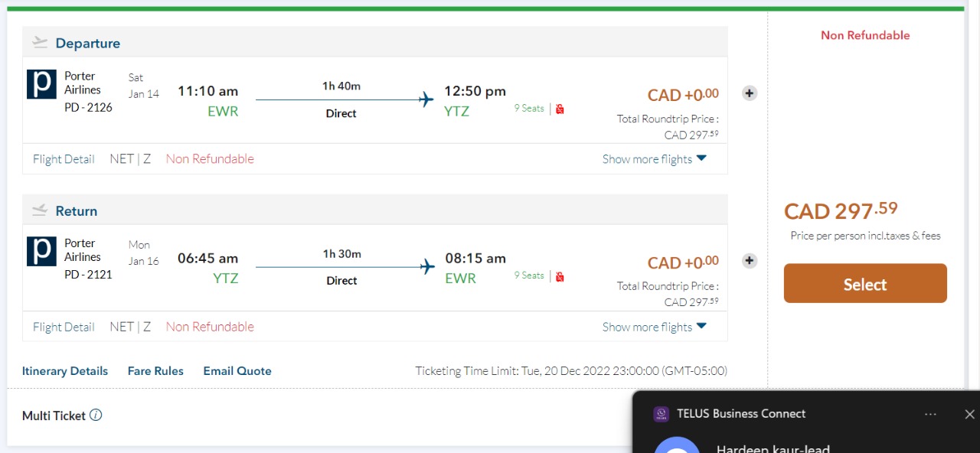Click the red no-baggage icon on return flight
The height and width of the screenshot is (453, 980).
pyautogui.click(x=560, y=276)
